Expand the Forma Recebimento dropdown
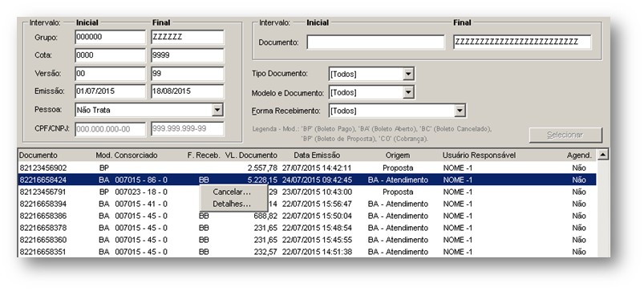The width and height of the screenshot is (644, 291). coord(460,111)
